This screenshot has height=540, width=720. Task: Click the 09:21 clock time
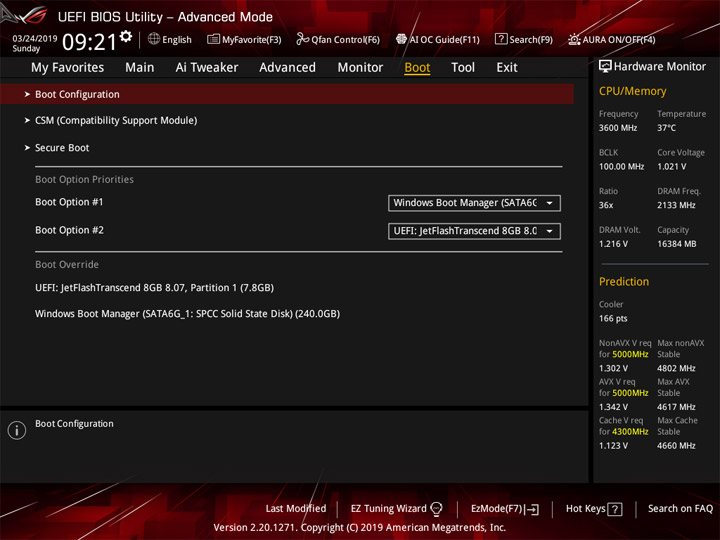90,42
